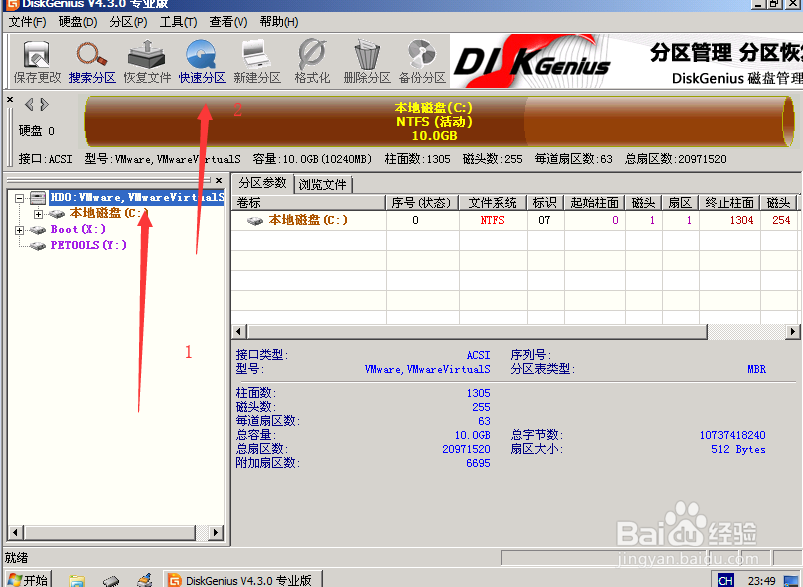This screenshot has height=587, width=803.
Task: Open the DiskGenius V4.3.0 taskbar button
Action: tap(242, 580)
